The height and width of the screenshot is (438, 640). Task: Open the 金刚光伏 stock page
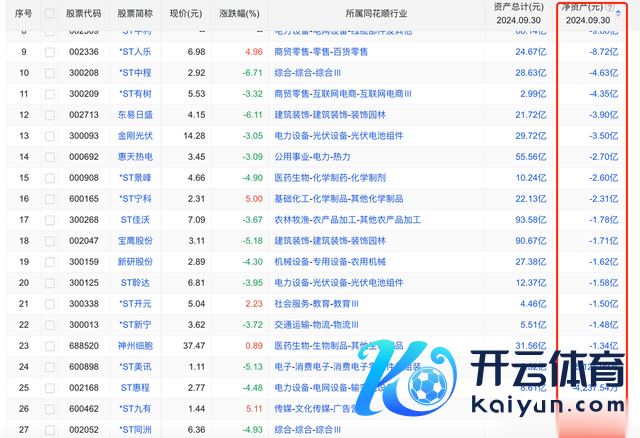tap(135, 135)
